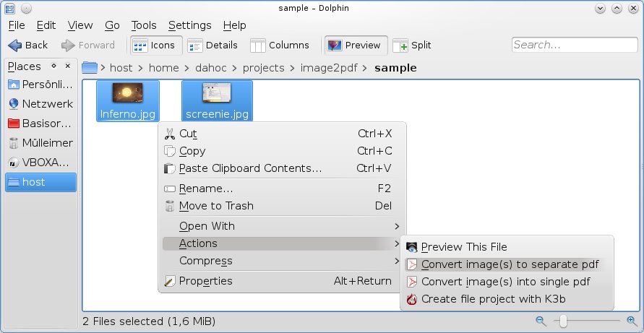Screen dimensions: 644x333
Task: Open the Tools menu
Action: tap(144, 25)
